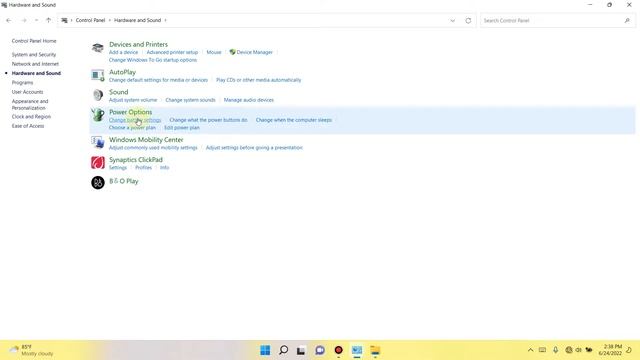640x360 pixels.
Task: Click Choose a power plan
Action: pyautogui.click(x=132, y=128)
